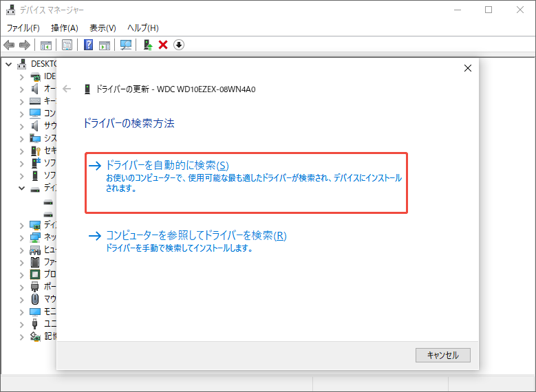Close the driver update dialog with X
536x392 pixels.
[x=468, y=68]
